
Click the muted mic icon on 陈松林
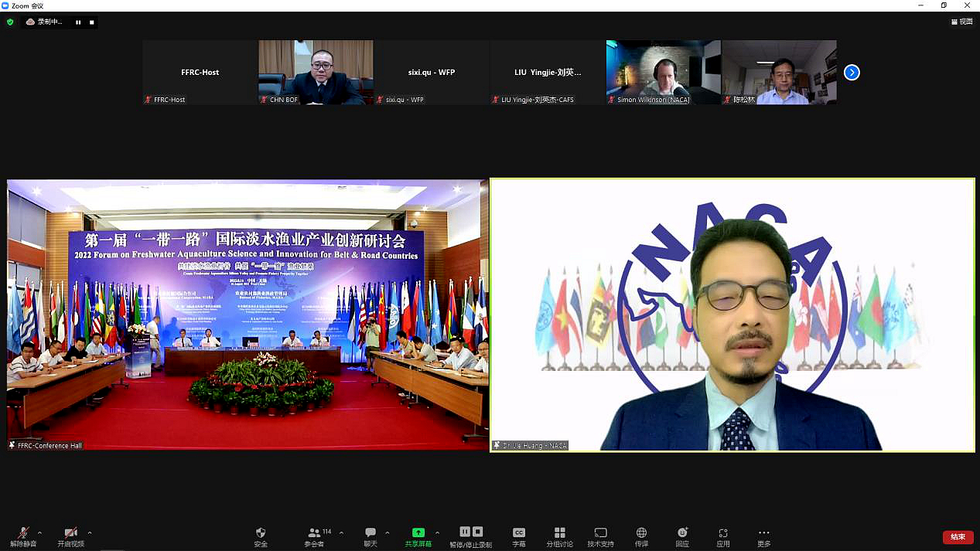pos(728,100)
